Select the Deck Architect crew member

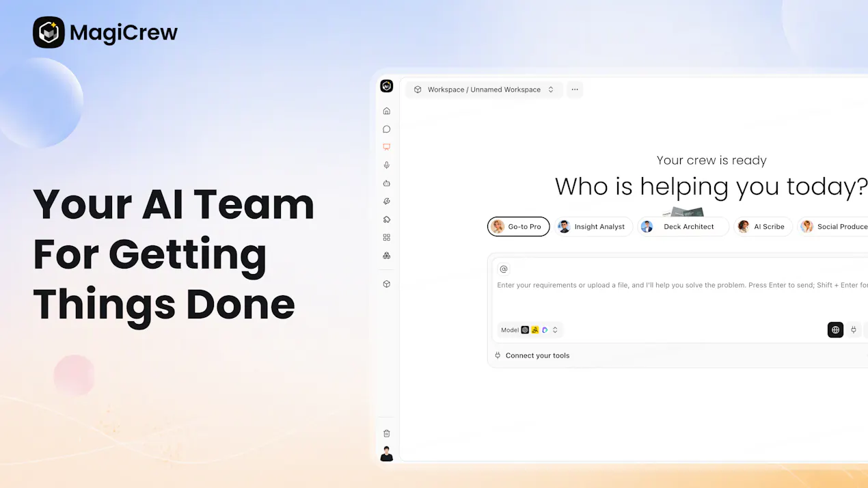coord(683,227)
